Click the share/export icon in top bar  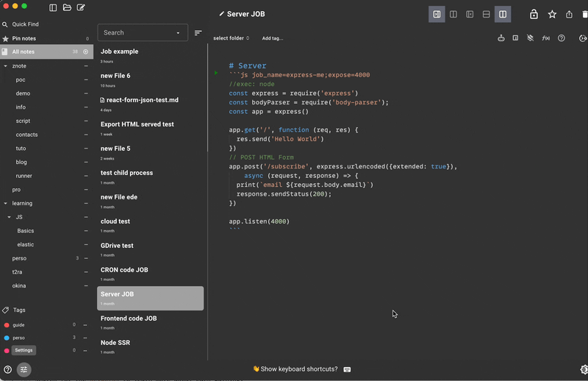tap(569, 14)
